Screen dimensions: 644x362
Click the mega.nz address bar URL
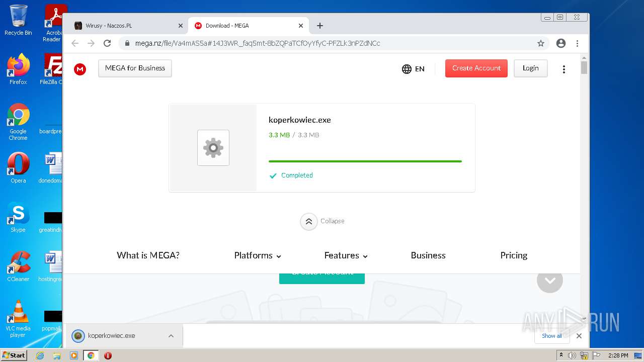coord(258,43)
